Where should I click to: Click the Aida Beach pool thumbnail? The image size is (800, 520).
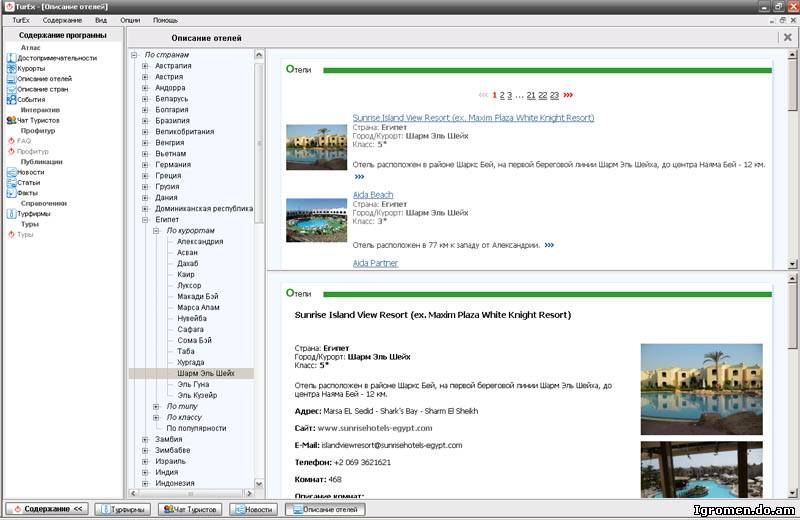click(x=316, y=220)
